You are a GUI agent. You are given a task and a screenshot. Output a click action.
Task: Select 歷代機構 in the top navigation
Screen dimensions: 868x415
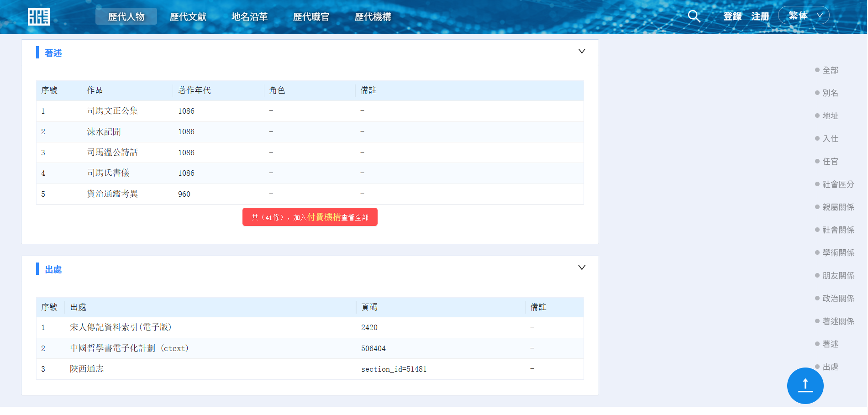[x=373, y=17]
